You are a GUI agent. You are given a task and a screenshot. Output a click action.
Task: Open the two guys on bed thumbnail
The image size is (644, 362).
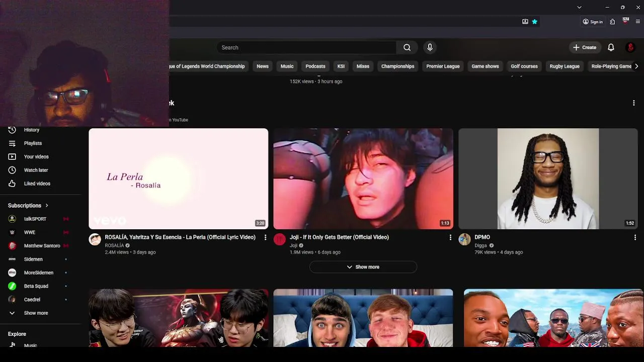point(363,318)
